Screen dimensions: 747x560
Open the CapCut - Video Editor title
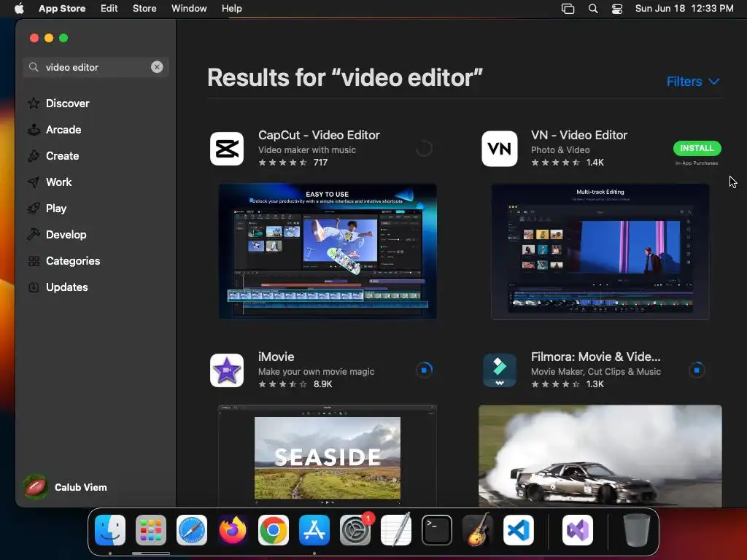(x=320, y=135)
